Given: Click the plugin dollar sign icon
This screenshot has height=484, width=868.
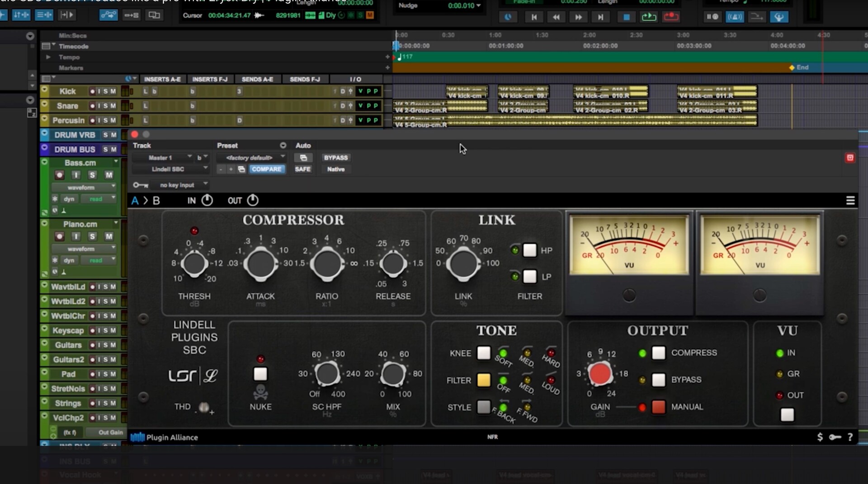Looking at the screenshot, I should coord(820,437).
